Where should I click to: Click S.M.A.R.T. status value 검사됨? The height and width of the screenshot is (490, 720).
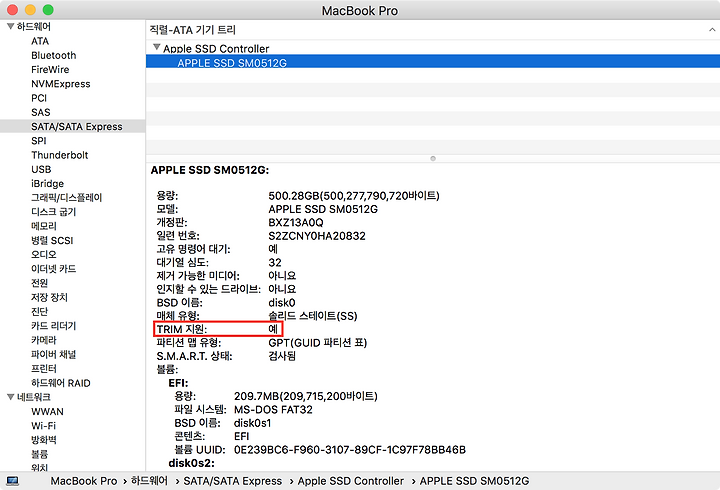pyautogui.click(x=282, y=356)
